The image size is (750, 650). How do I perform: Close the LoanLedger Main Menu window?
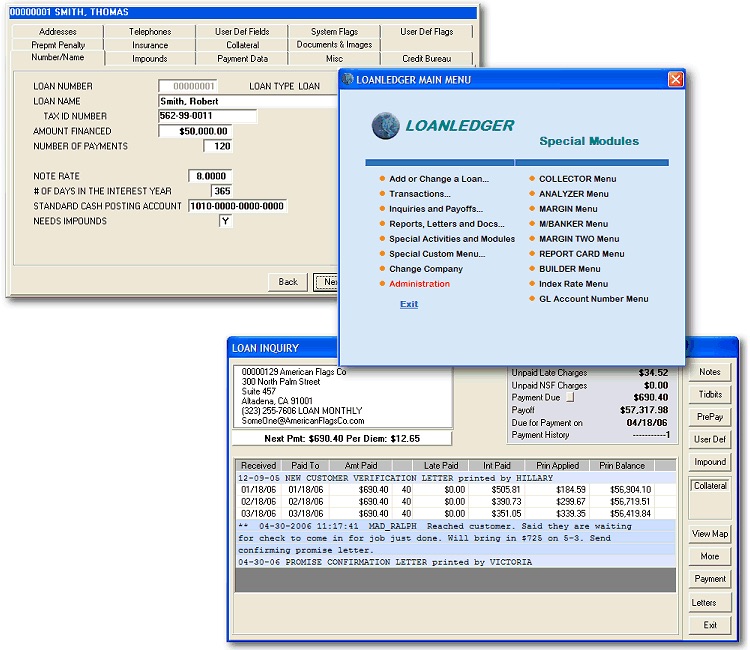(675, 79)
